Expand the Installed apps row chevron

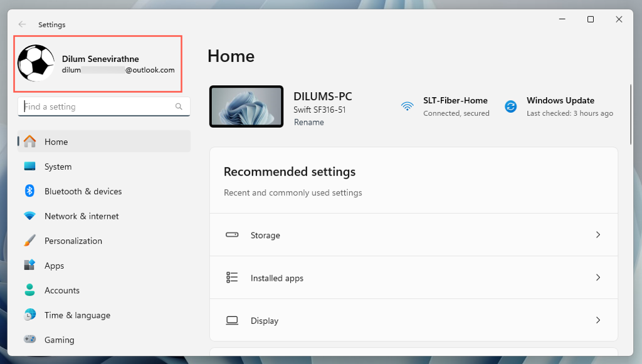coord(597,278)
